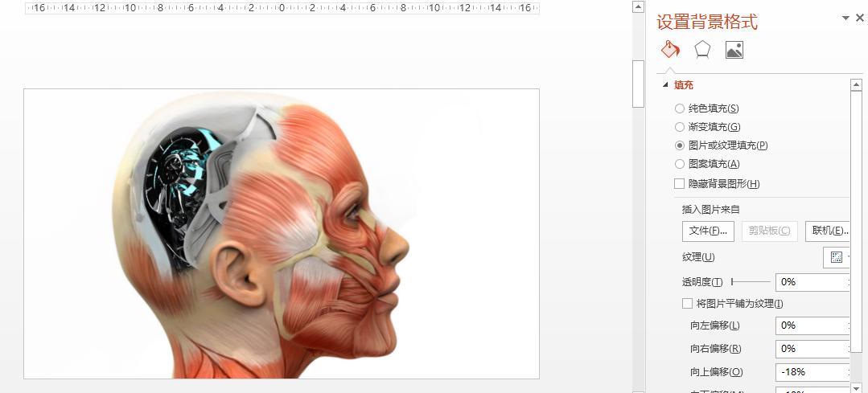Switch to the Effects pentagon icon tab

click(702, 50)
